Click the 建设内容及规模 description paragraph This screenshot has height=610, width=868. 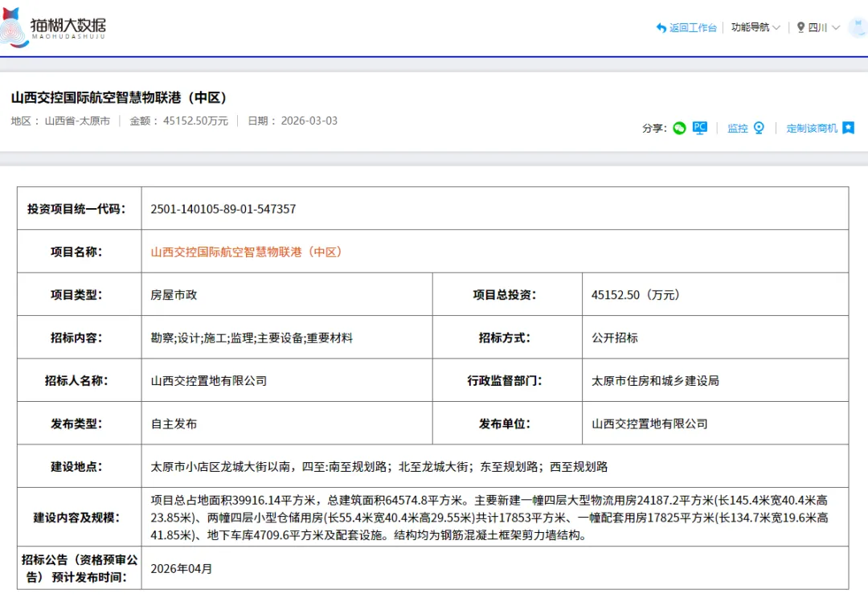489,518
